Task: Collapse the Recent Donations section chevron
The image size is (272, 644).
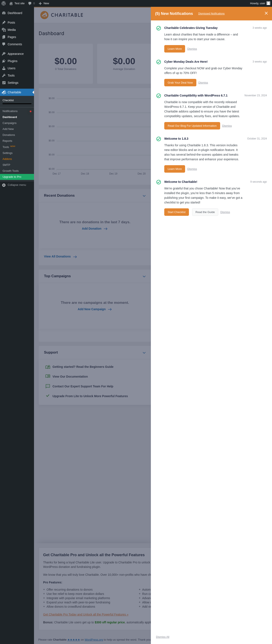Action: coord(144,196)
